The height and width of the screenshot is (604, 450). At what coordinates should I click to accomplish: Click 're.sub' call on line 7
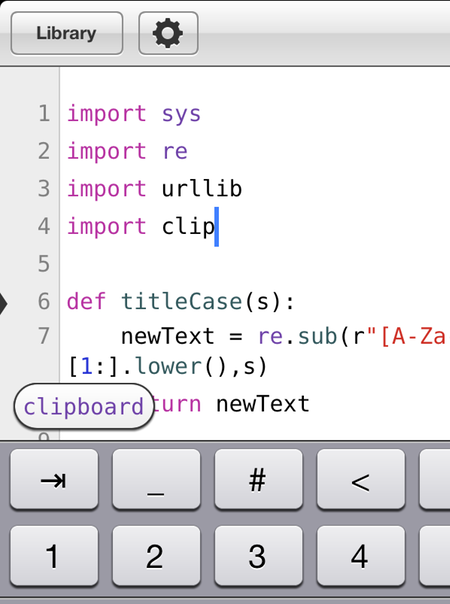click(x=297, y=337)
